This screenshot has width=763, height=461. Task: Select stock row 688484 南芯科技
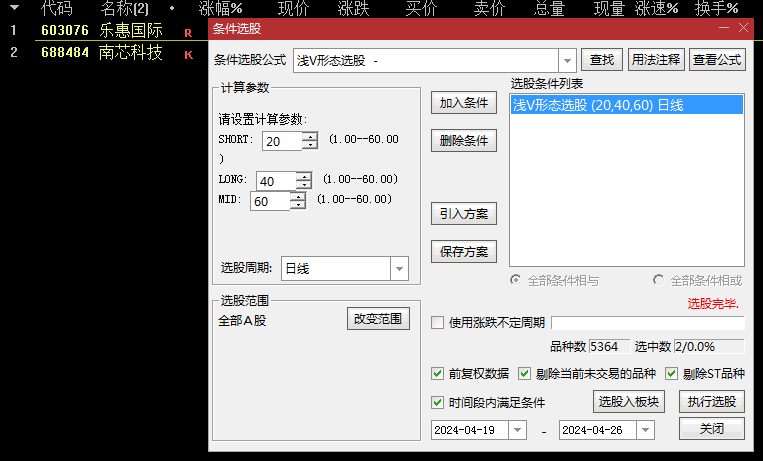[x=104, y=52]
